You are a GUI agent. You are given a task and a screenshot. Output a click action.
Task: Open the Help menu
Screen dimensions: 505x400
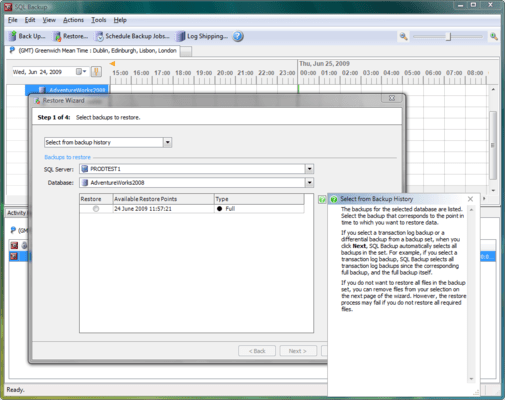click(x=120, y=20)
